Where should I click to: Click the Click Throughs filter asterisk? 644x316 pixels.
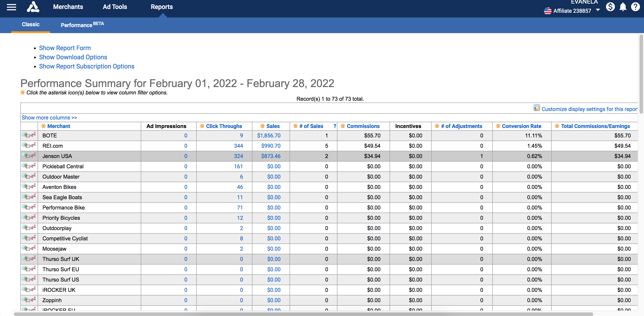coord(202,126)
